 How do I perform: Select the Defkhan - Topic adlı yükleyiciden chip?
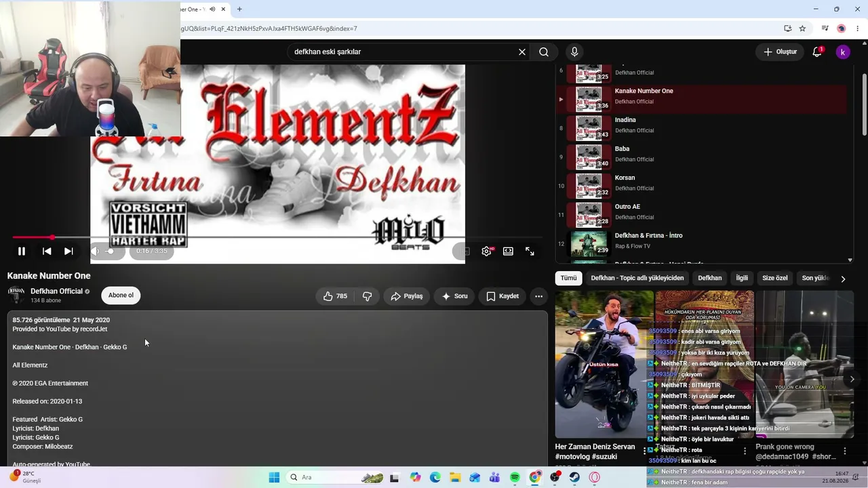tap(637, 278)
